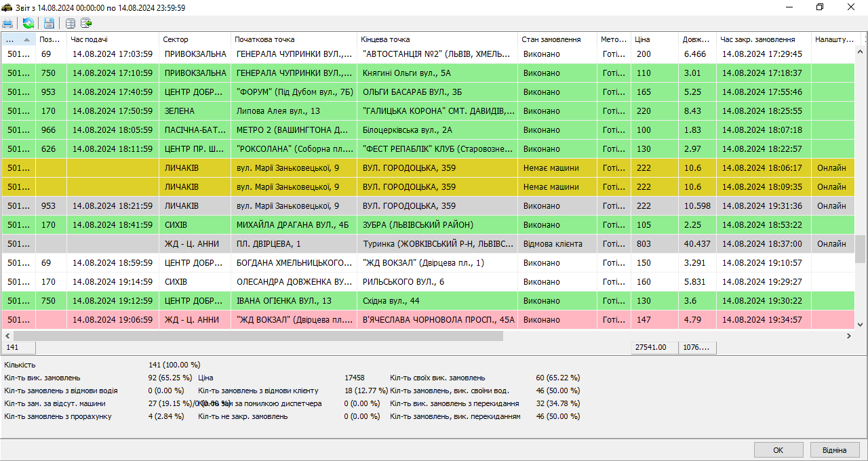Sort by the Сектор column header
The height and width of the screenshot is (461, 868).
pyautogui.click(x=195, y=39)
